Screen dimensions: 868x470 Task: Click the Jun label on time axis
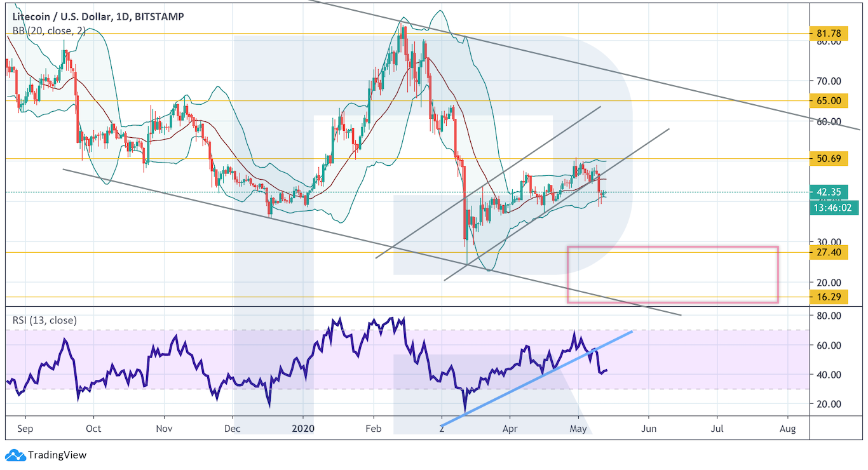pos(648,429)
